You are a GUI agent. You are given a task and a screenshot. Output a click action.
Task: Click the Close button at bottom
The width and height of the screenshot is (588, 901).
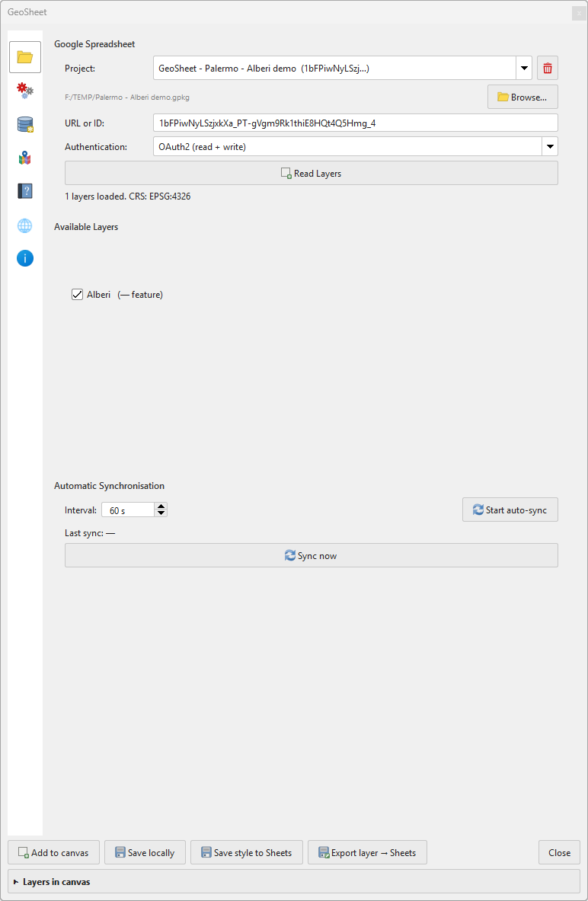(559, 852)
